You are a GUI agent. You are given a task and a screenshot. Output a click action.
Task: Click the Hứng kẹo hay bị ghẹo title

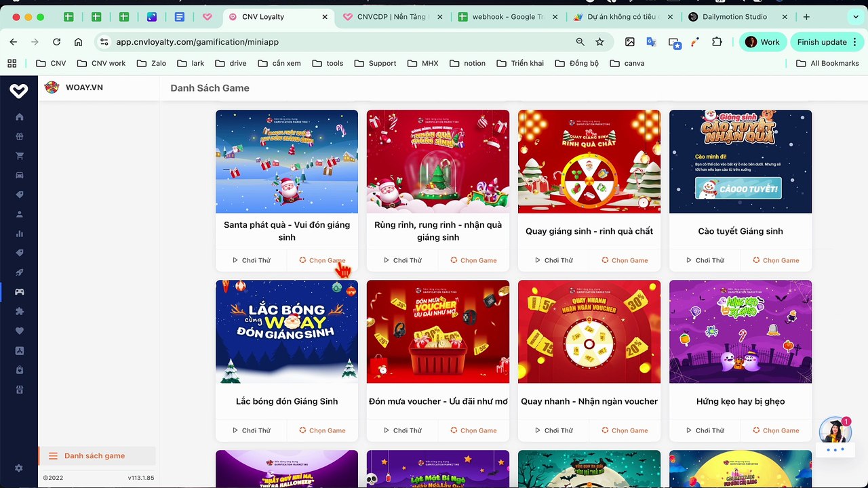(741, 401)
